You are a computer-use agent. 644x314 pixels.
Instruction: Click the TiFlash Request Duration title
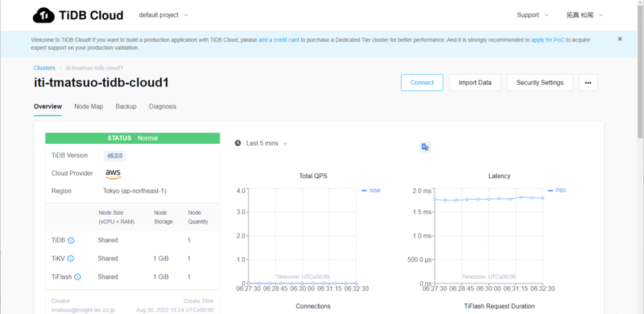tap(499, 306)
